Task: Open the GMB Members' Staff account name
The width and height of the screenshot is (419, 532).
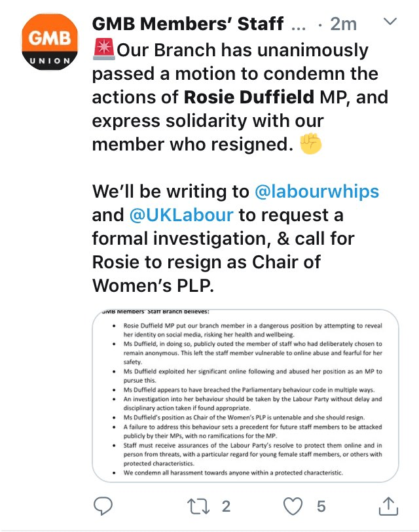Action: tap(188, 24)
